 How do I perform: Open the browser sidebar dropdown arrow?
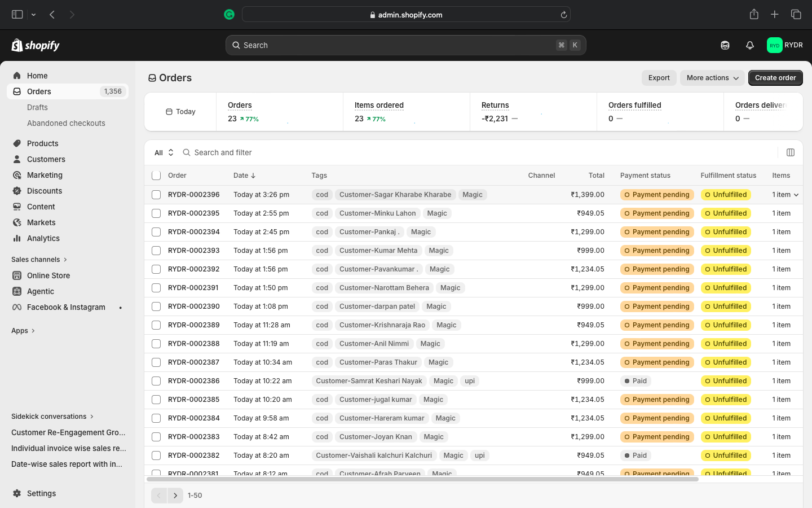pyautogui.click(x=34, y=15)
